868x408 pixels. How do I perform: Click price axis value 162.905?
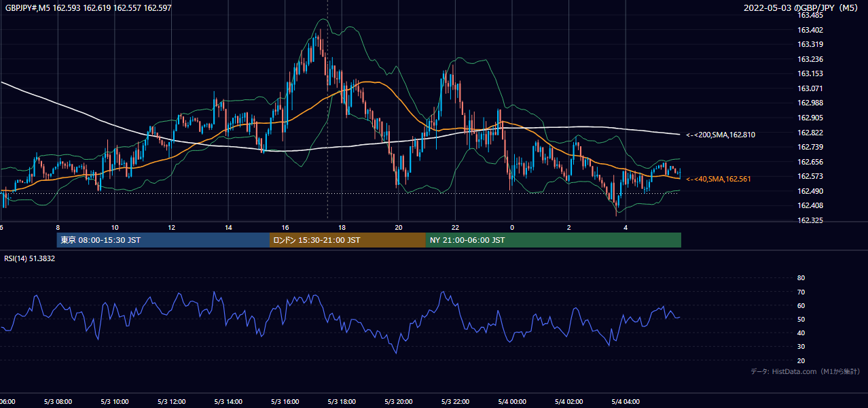click(810, 118)
